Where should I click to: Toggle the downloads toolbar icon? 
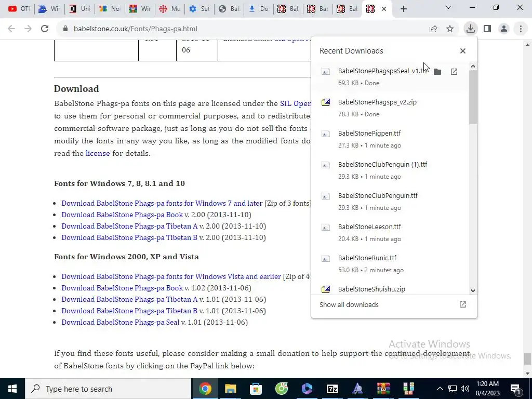(x=471, y=29)
